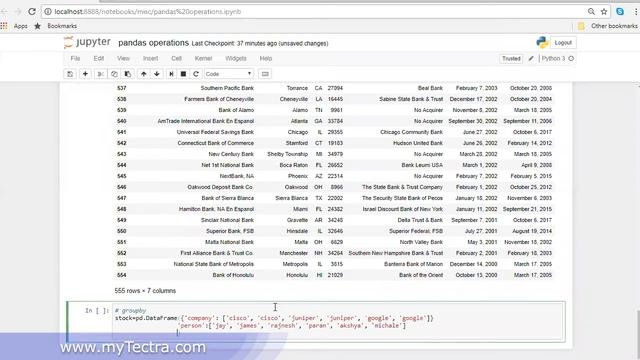Click the Python logo icon
Screen dimensions: 640x360
click(x=542, y=42)
